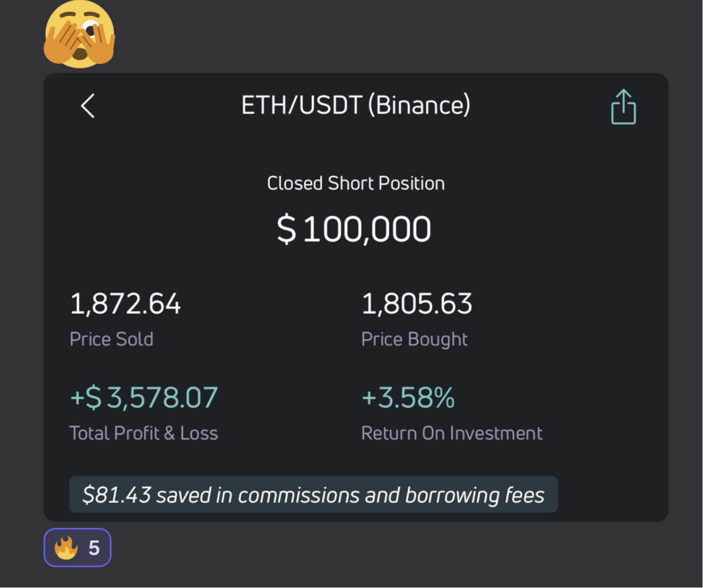Go back using the left chevron arrow

[x=88, y=106]
